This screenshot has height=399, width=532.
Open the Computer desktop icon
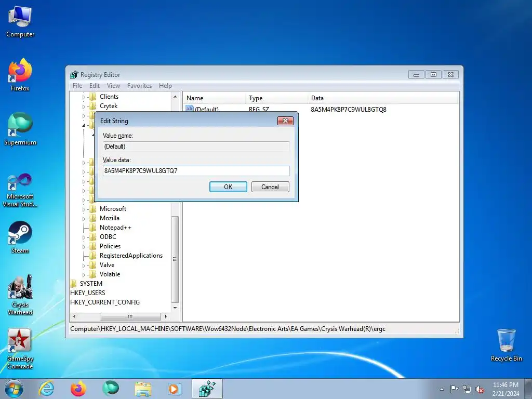click(x=20, y=21)
